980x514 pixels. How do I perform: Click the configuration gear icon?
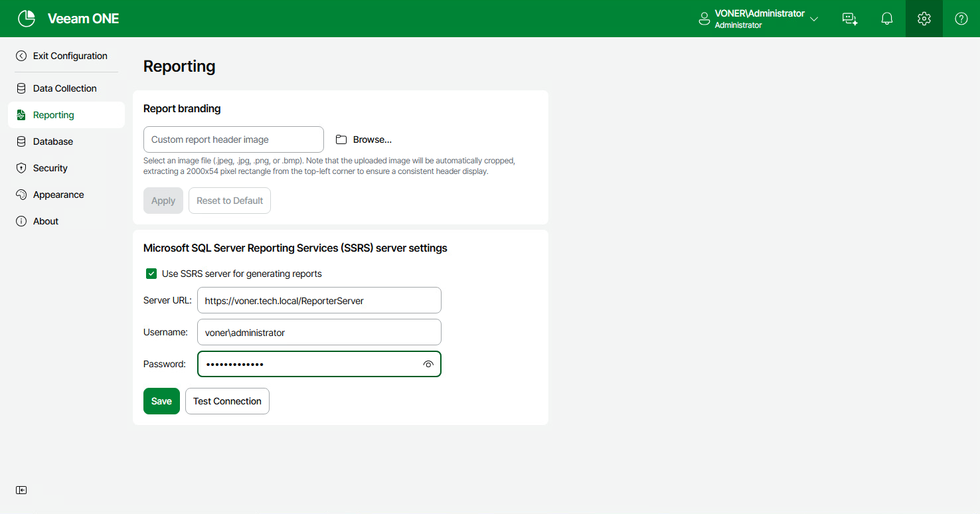(924, 19)
